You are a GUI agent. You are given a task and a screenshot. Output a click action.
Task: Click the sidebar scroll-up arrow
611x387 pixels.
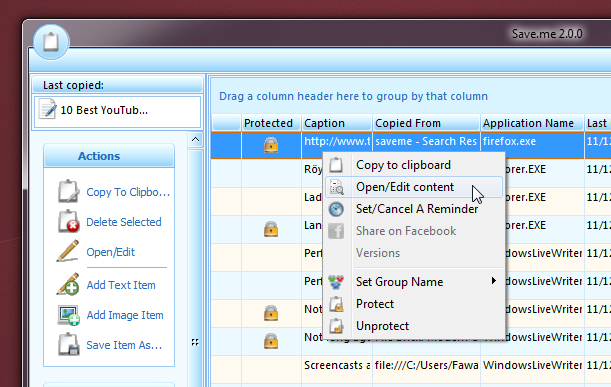(196, 140)
